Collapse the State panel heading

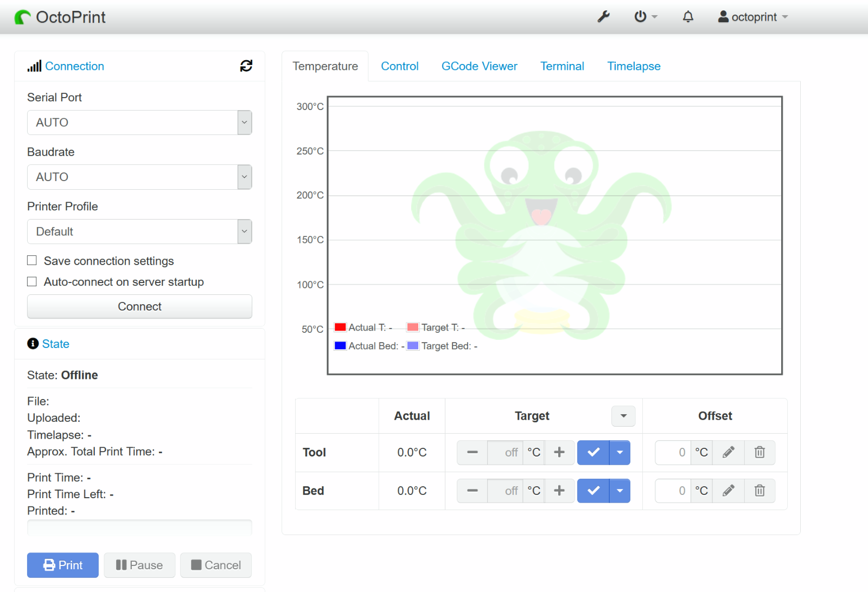56,344
